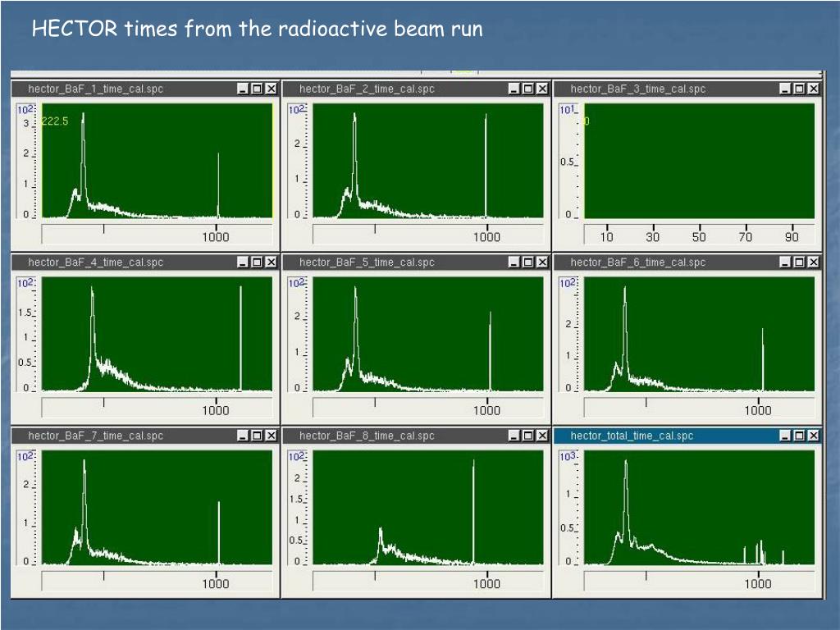This screenshot has height=630, width=840.
Task: Close the hector_total_time_cal.spc window
Action: click(813, 436)
